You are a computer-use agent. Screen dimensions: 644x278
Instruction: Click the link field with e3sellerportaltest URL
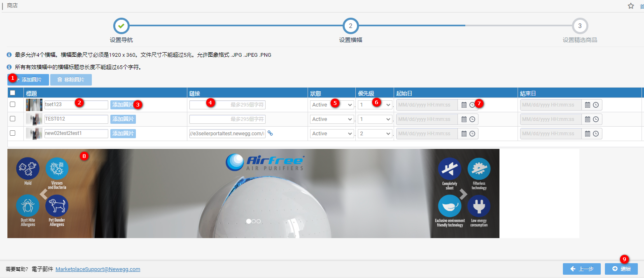click(x=227, y=134)
